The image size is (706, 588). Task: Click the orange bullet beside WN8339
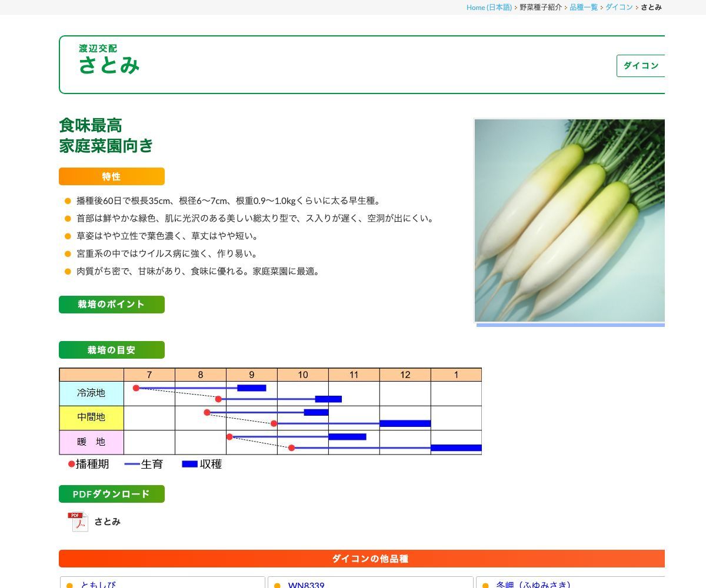click(x=277, y=585)
